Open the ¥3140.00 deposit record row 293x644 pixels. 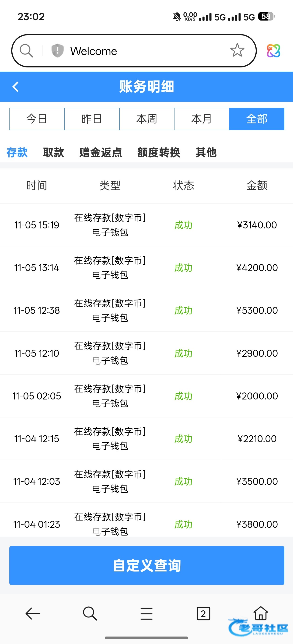(146, 225)
